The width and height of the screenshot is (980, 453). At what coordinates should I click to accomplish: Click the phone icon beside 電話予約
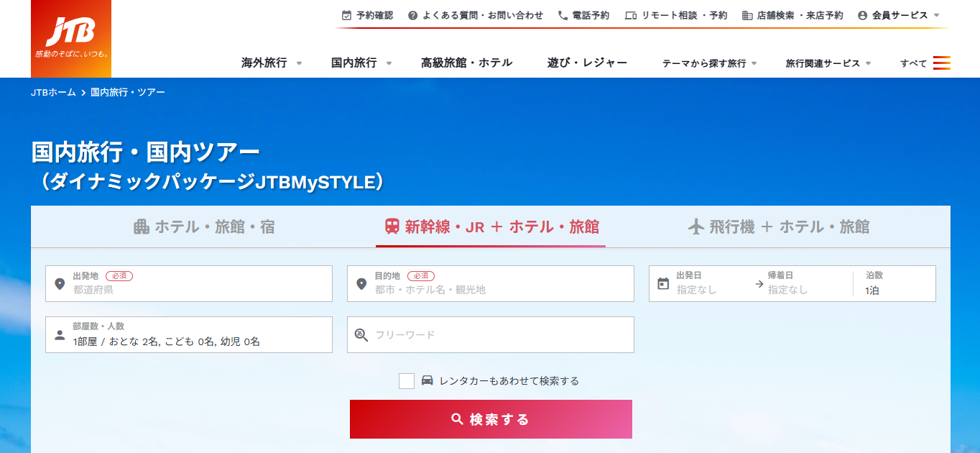click(x=563, y=15)
